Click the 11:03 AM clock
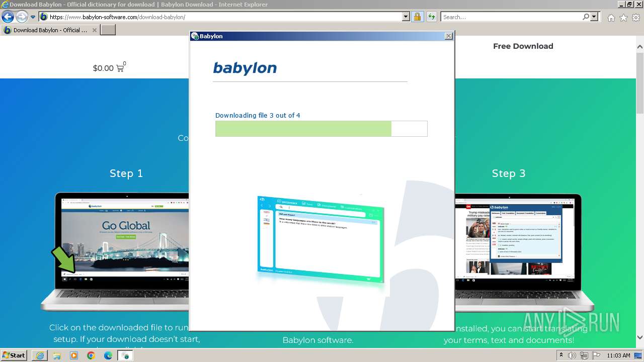The width and height of the screenshot is (644, 362). 619,355
